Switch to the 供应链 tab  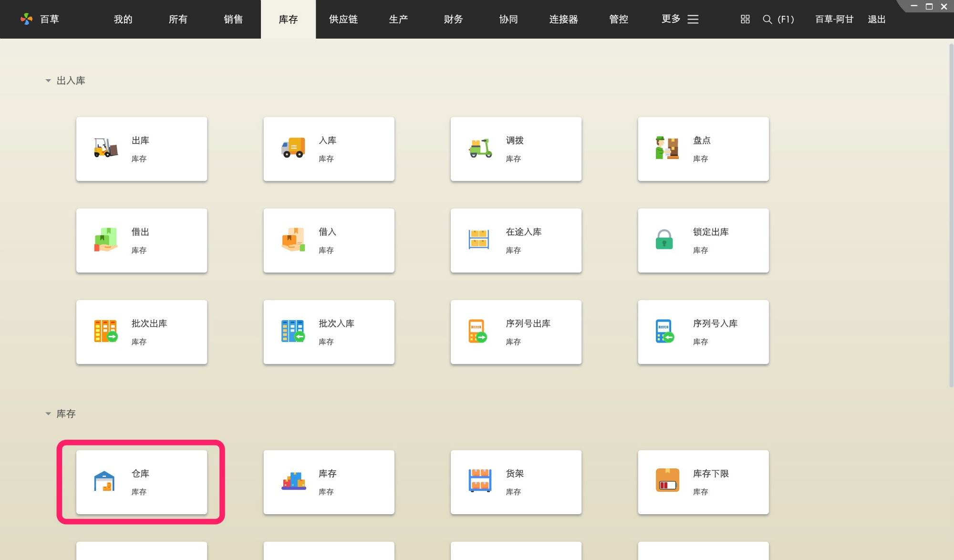[343, 19]
